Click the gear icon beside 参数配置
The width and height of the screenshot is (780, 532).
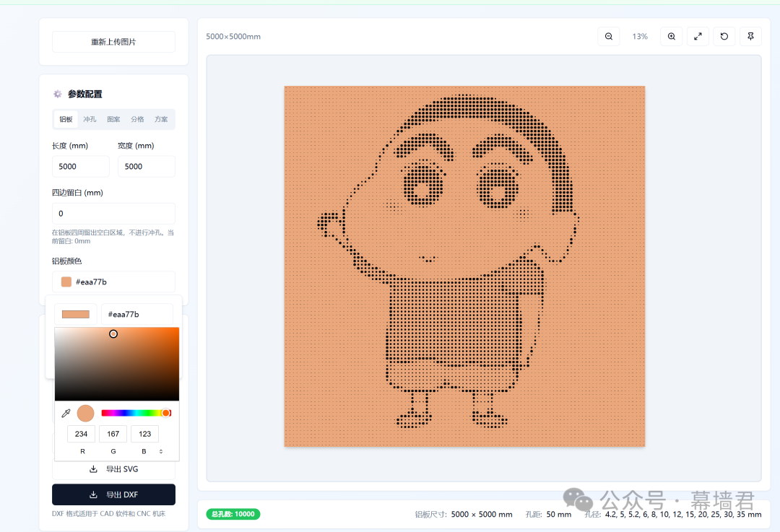tap(58, 94)
